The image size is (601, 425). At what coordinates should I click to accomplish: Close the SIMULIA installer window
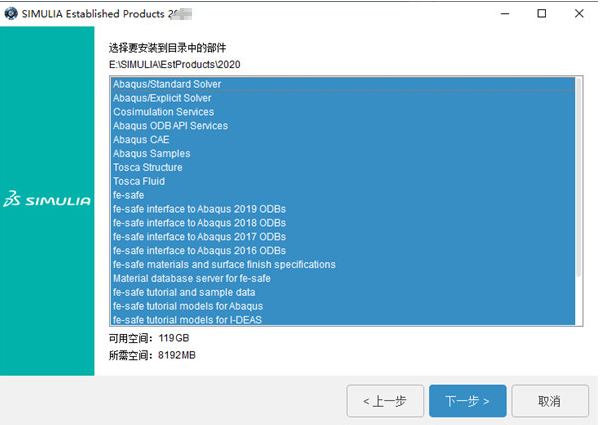579,13
